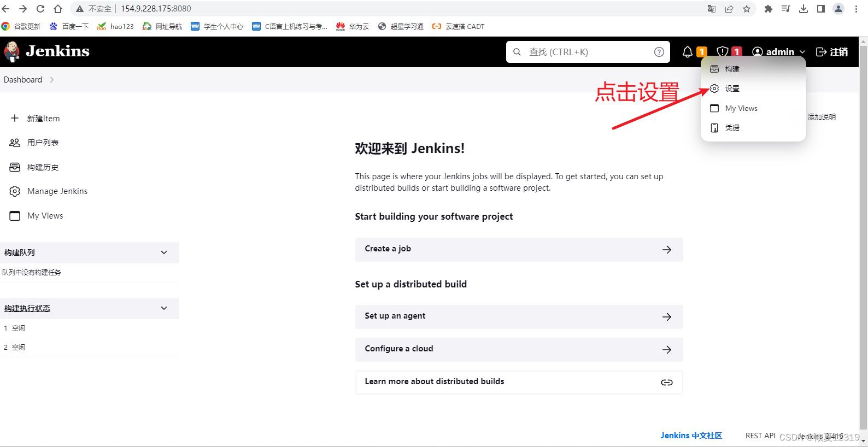
Task: Open the search help question mark icon
Action: click(x=659, y=52)
